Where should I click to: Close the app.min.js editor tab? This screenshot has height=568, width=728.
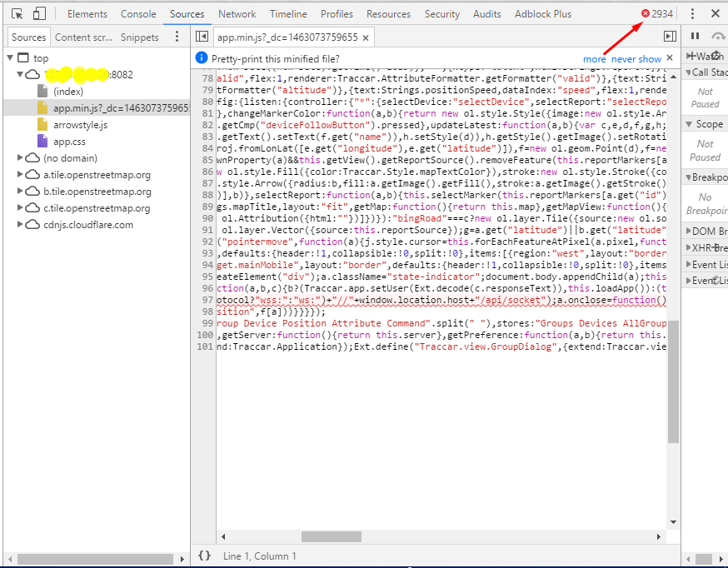click(x=366, y=37)
